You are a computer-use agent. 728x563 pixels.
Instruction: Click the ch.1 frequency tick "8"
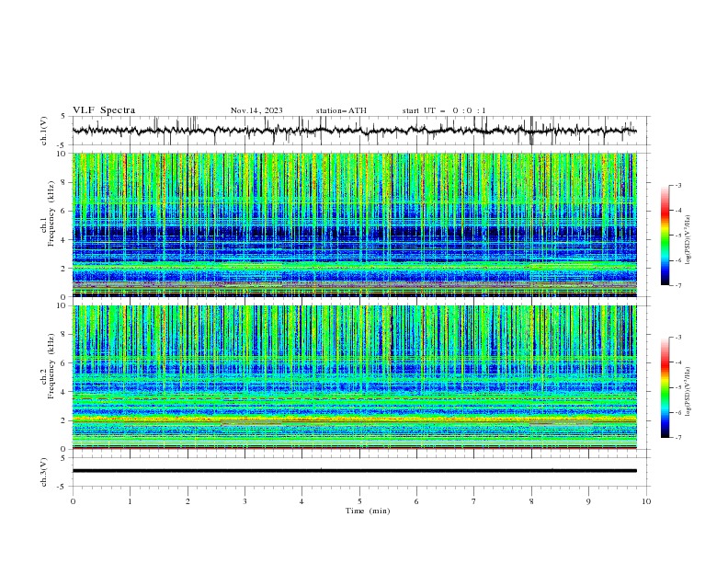[x=65, y=182]
